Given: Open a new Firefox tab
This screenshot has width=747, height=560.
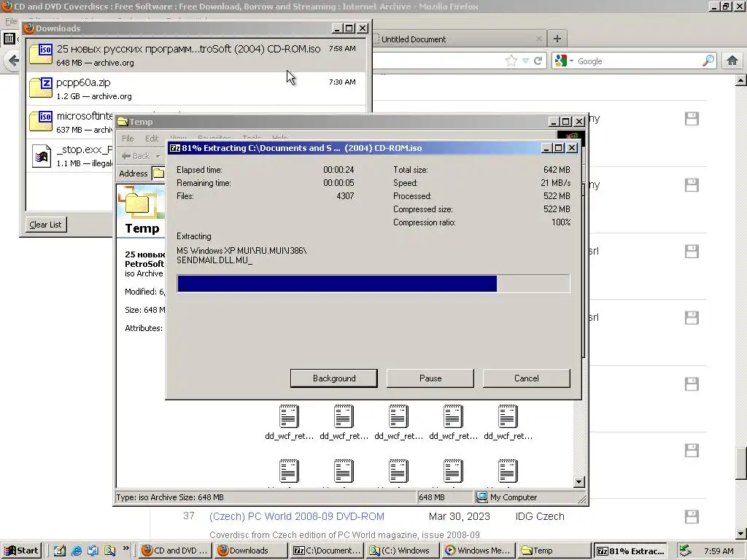Looking at the screenshot, I should click(557, 39).
